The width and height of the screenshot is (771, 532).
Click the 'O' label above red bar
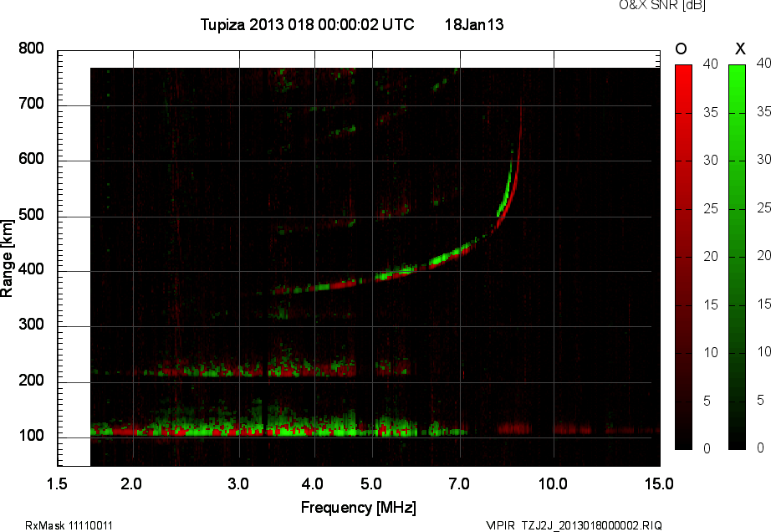pyautogui.click(x=681, y=49)
